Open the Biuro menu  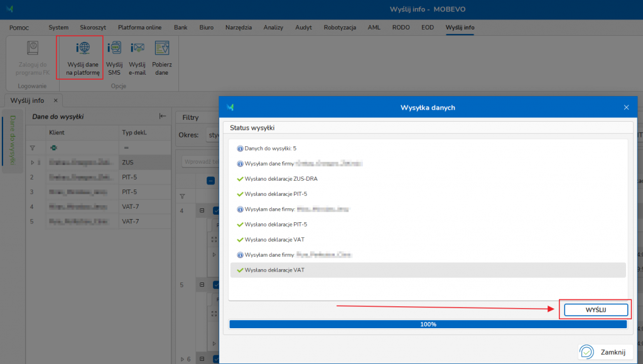tap(206, 28)
